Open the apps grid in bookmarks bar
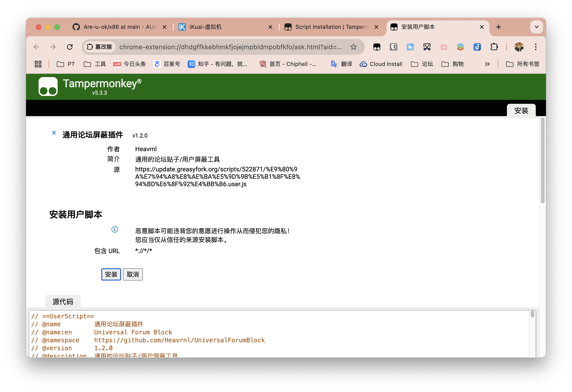 coord(38,64)
